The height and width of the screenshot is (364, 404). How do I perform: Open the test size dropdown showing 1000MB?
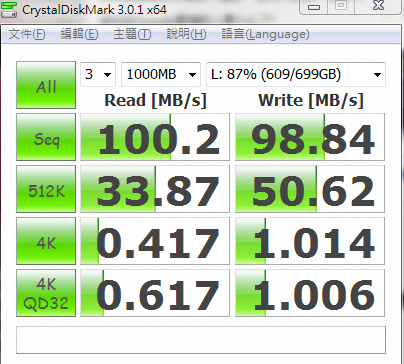coord(161,74)
